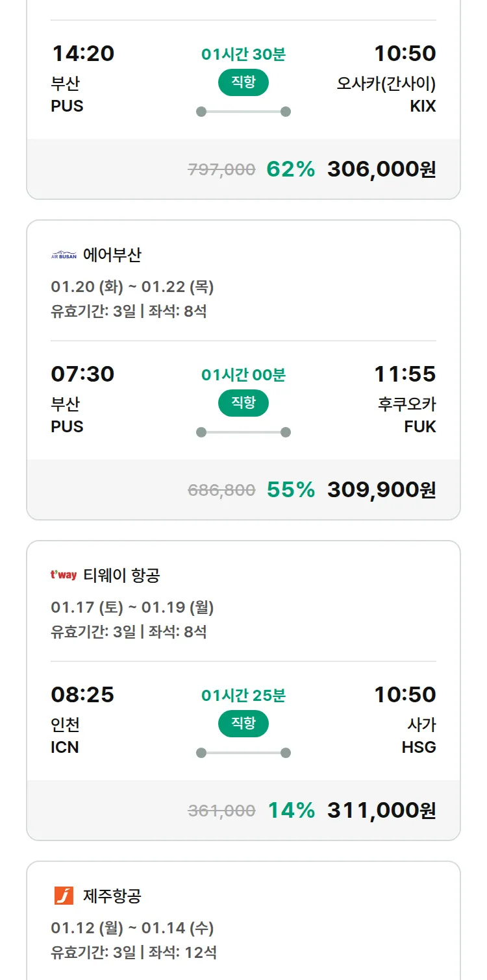Open the 에어부산 airline name
487x980 pixels.
pos(112,255)
